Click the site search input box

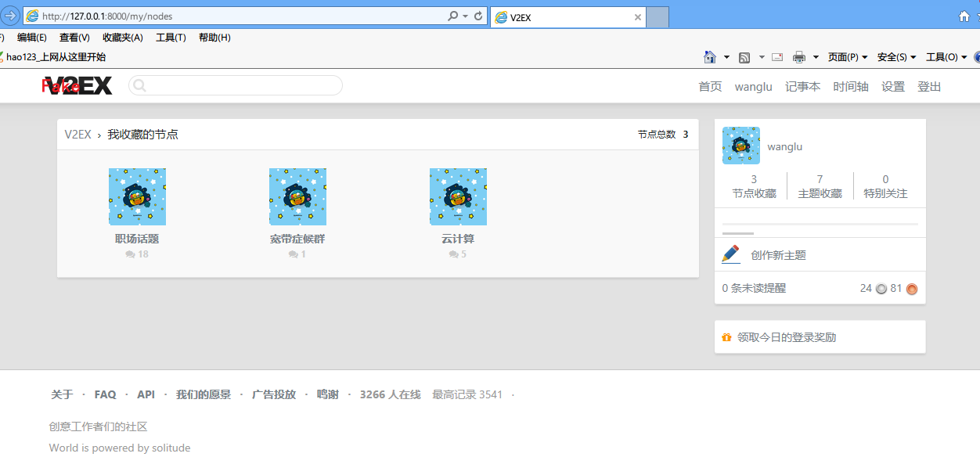pos(235,85)
